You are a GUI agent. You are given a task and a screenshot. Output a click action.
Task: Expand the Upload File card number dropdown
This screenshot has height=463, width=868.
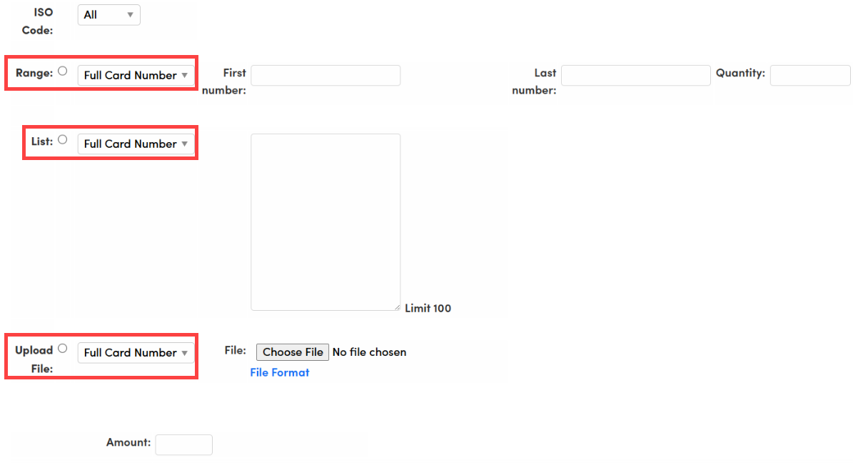136,352
